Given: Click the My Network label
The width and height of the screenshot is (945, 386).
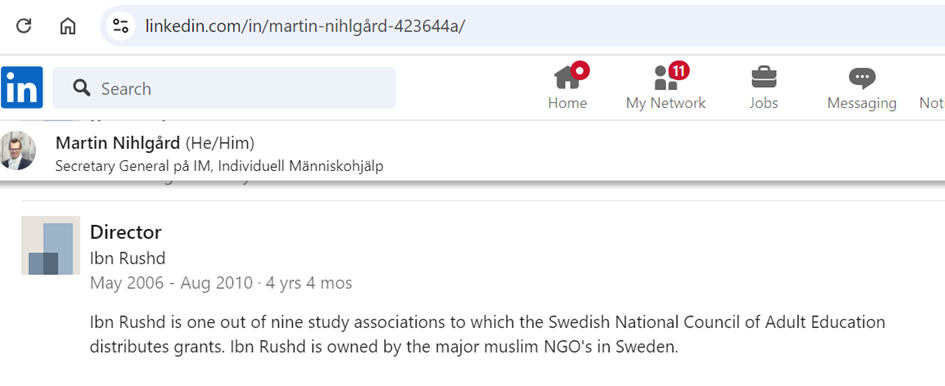Looking at the screenshot, I should 665,103.
